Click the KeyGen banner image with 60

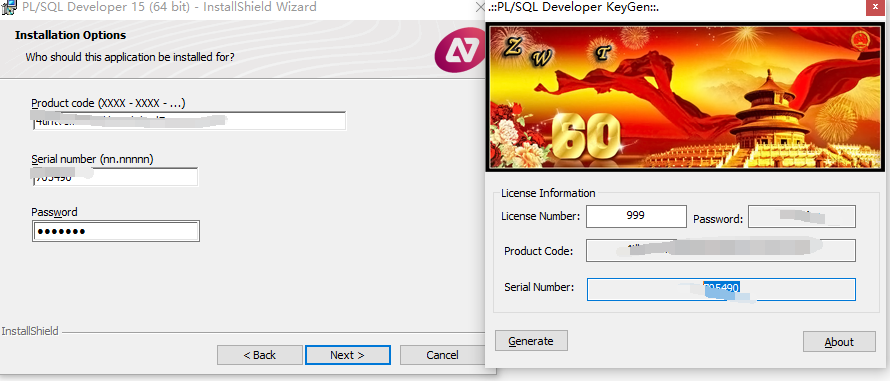tap(685, 97)
